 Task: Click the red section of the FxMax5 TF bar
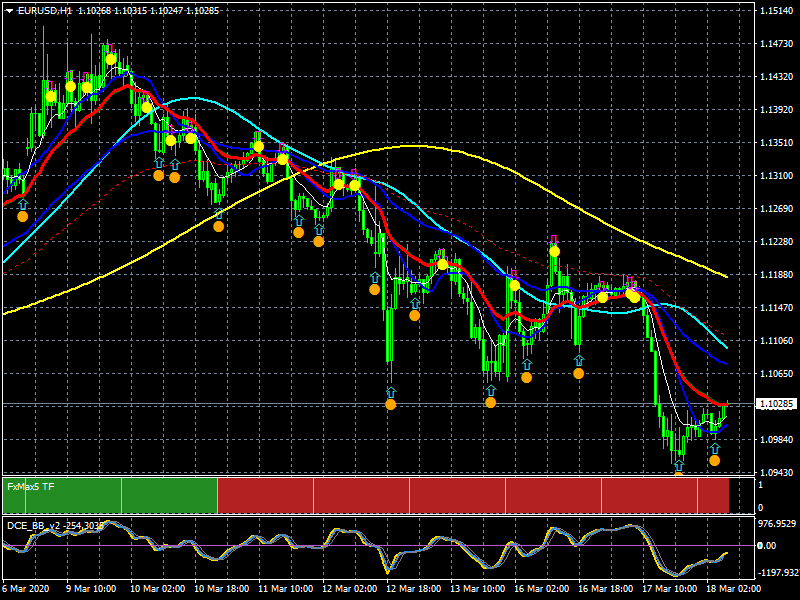[473, 495]
